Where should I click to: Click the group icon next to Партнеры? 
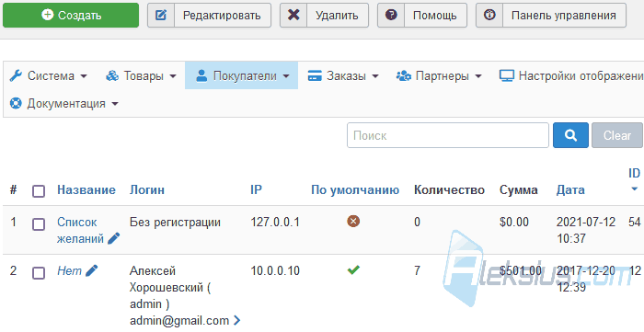pyautogui.click(x=403, y=76)
